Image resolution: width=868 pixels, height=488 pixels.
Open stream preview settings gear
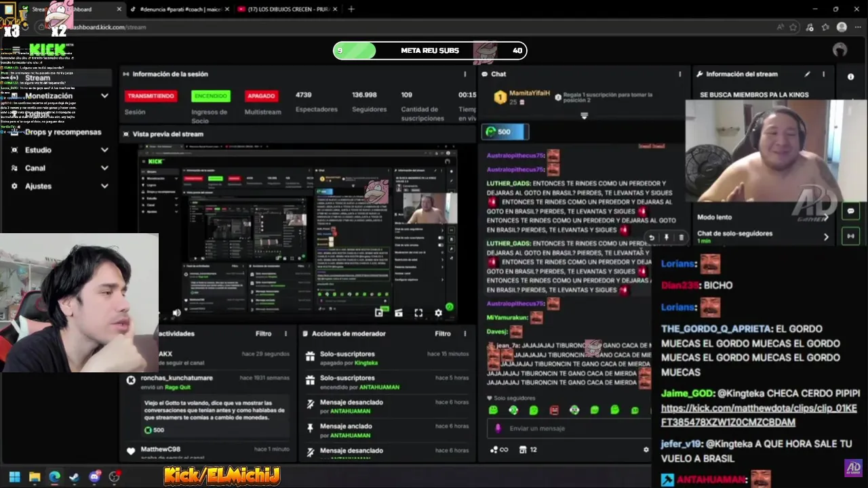pos(438,312)
